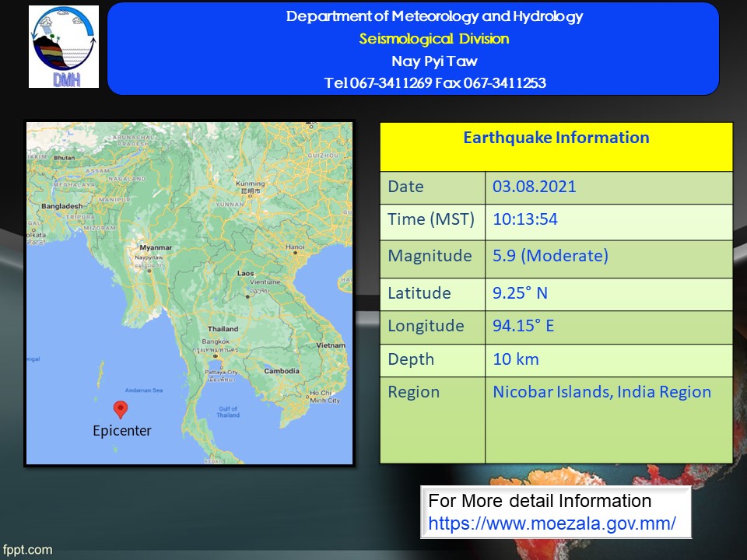The width and height of the screenshot is (747, 560).
Task: Click the Tel and Fax number line
Action: coord(435,83)
